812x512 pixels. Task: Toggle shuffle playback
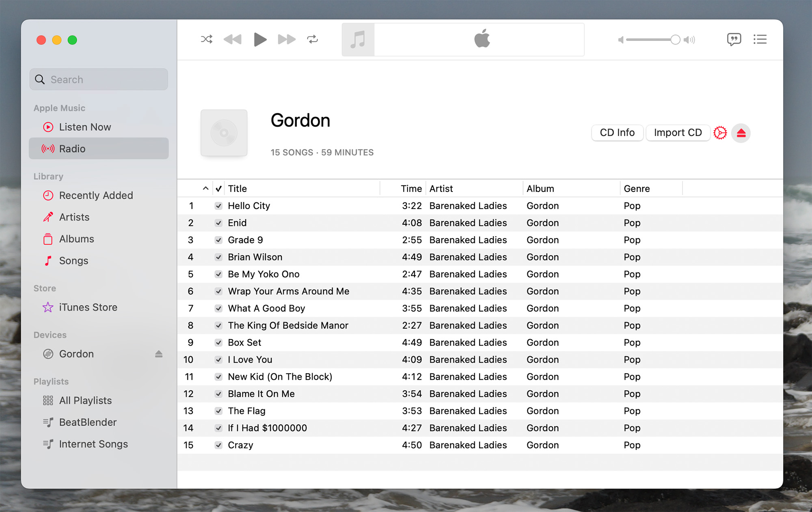(x=206, y=39)
